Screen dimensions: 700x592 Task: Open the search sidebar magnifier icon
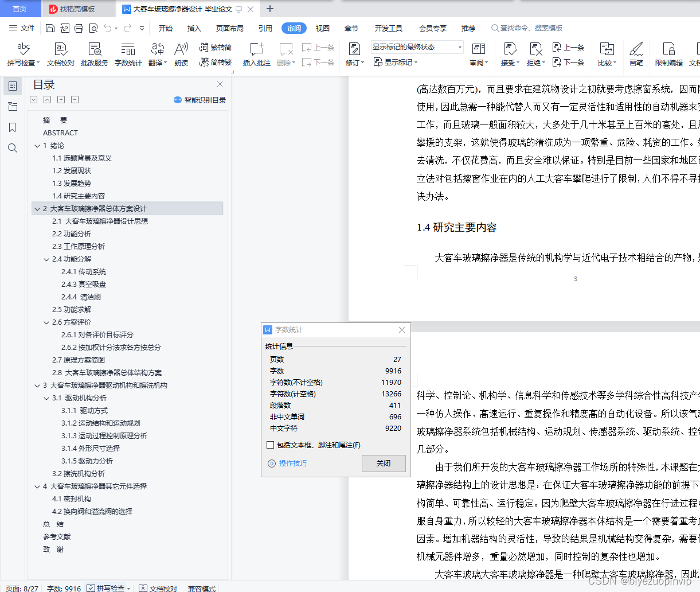[13, 148]
